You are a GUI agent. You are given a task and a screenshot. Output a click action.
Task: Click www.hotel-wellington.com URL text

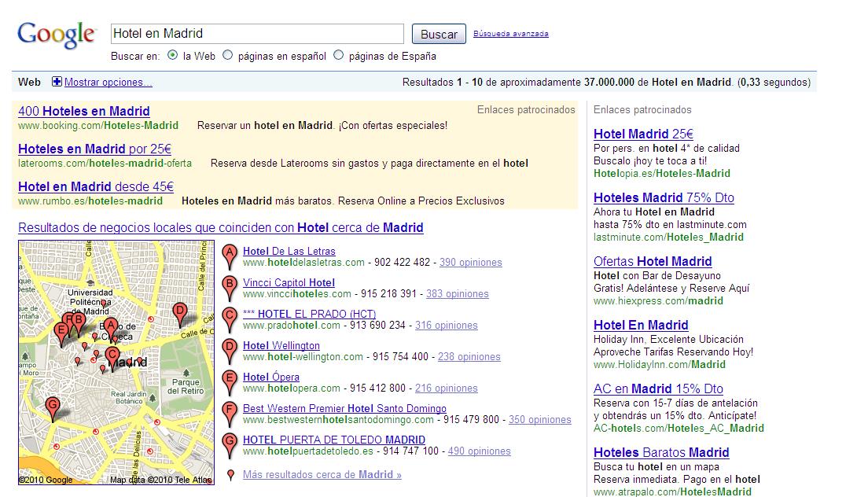pos(303,357)
